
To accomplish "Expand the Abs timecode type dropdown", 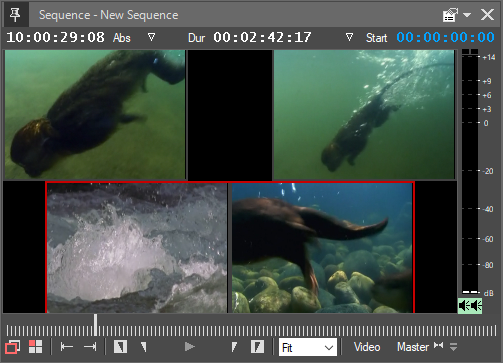I will (151, 37).
